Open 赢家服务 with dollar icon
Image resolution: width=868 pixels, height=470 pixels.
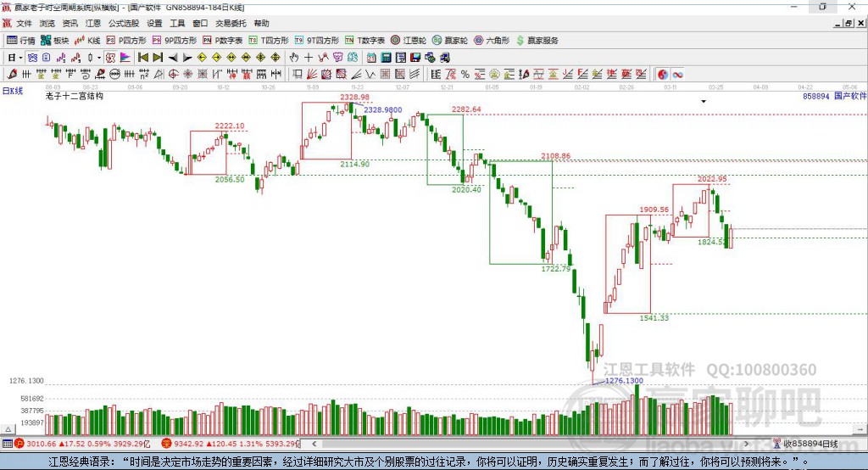click(537, 41)
